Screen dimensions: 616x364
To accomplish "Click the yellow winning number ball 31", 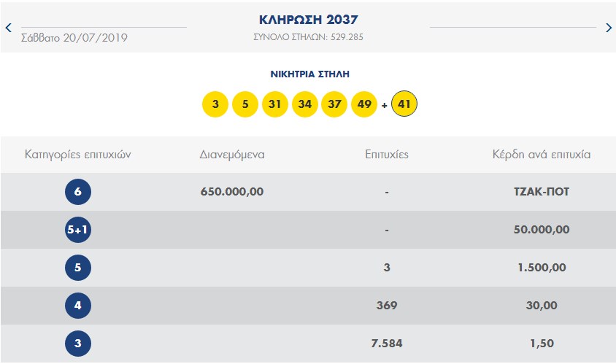I will (x=274, y=104).
